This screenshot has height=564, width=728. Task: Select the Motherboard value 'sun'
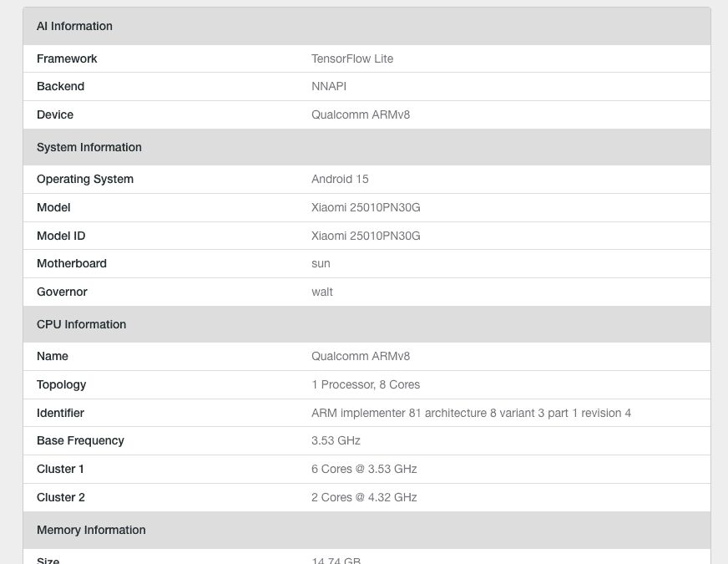[321, 263]
